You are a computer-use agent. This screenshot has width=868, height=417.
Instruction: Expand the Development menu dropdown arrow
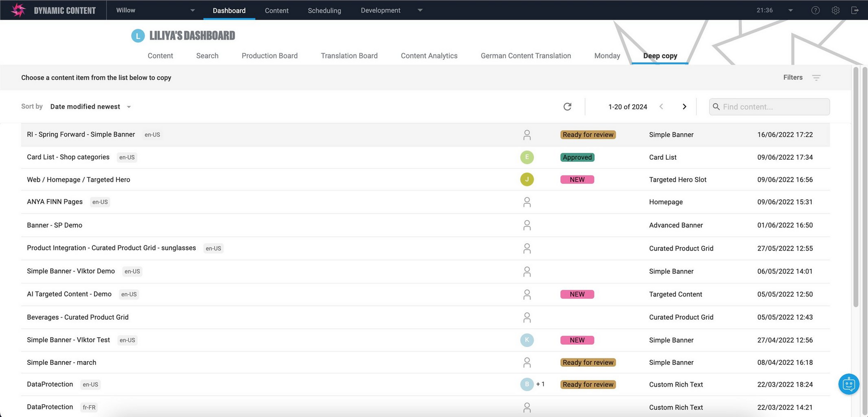pyautogui.click(x=420, y=10)
